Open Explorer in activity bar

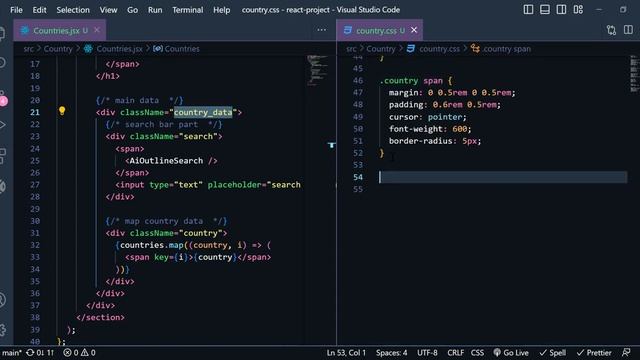[x=2, y=33]
